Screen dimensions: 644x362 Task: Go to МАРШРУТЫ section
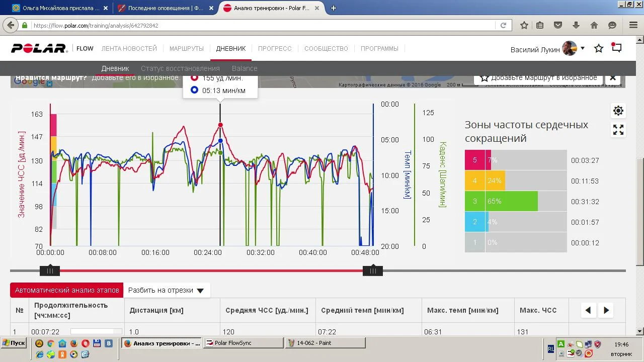pyautogui.click(x=186, y=49)
